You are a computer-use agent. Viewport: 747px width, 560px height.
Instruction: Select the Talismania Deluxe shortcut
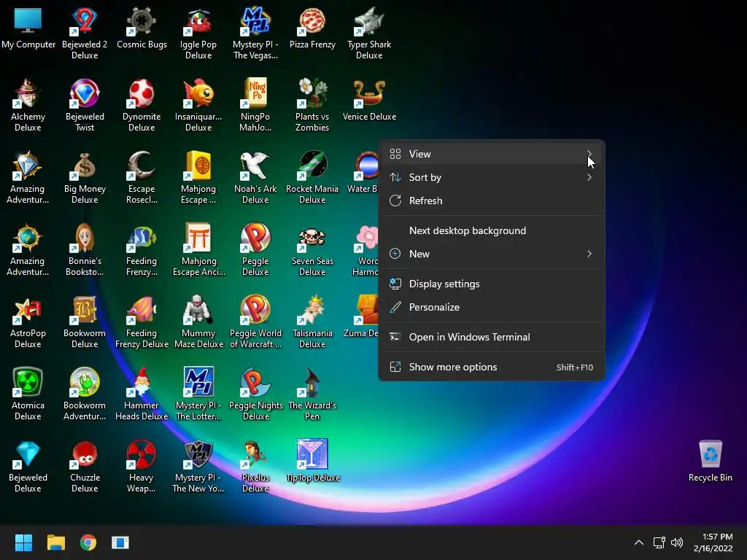(x=312, y=322)
